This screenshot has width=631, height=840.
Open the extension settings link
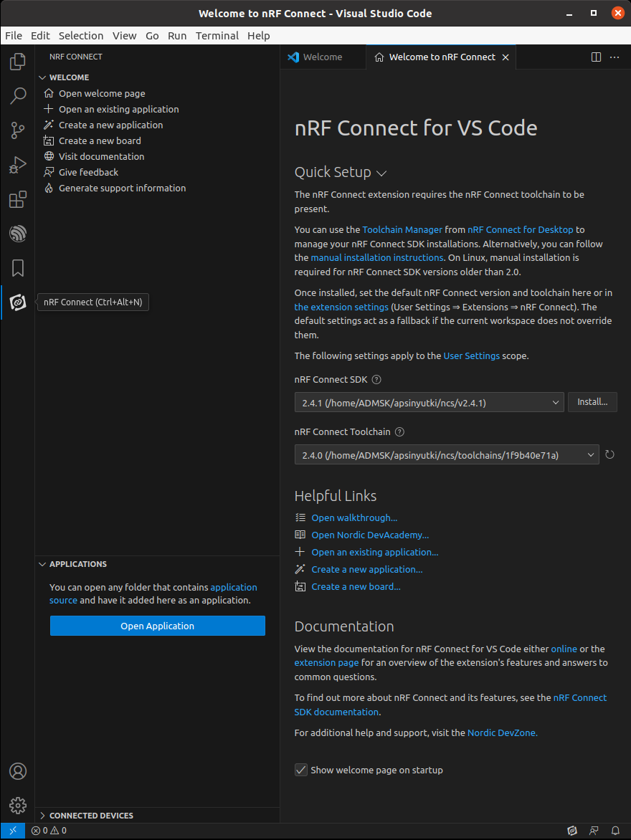341,307
